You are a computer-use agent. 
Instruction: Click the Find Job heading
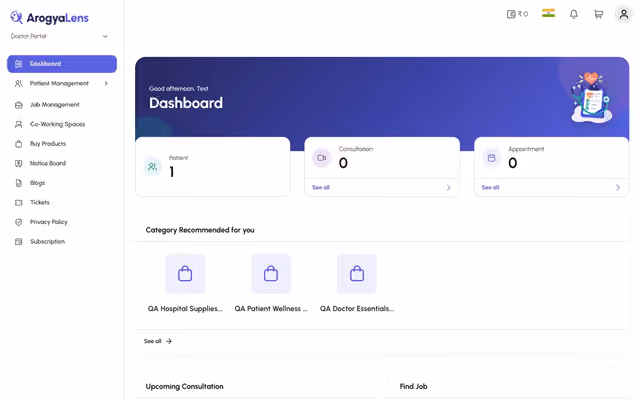coord(413,386)
